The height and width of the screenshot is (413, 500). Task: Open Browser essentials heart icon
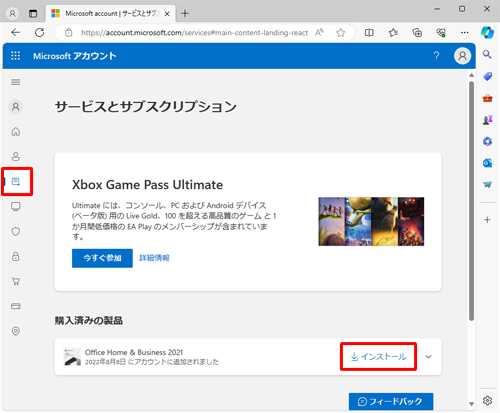point(441,32)
